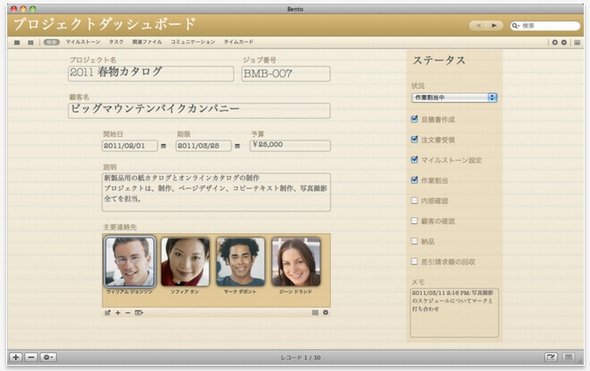Image resolution: width=590 pixels, height=371 pixels.
Task: Open the gear actions menu in the bottom bar
Action: point(48,357)
